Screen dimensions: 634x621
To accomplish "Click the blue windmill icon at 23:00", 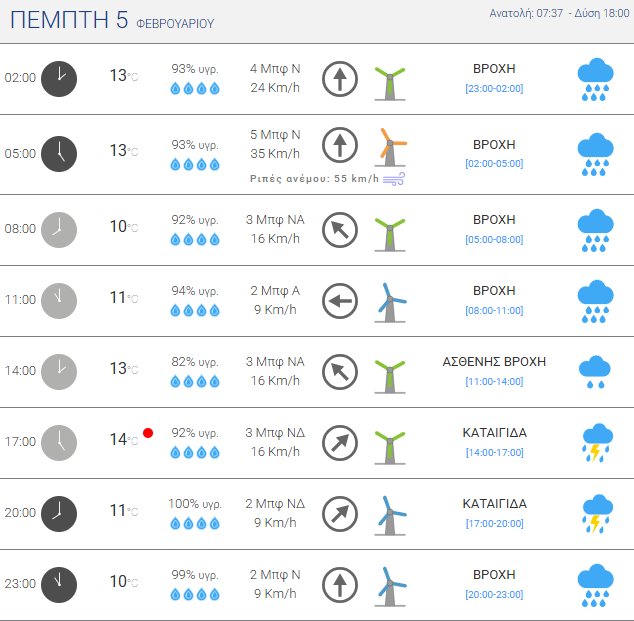I will (x=390, y=586).
